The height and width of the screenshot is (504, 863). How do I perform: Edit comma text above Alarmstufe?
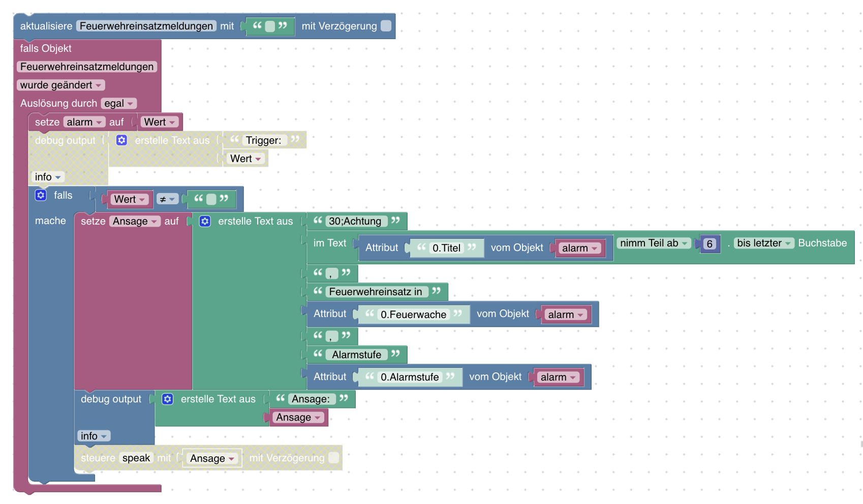331,336
